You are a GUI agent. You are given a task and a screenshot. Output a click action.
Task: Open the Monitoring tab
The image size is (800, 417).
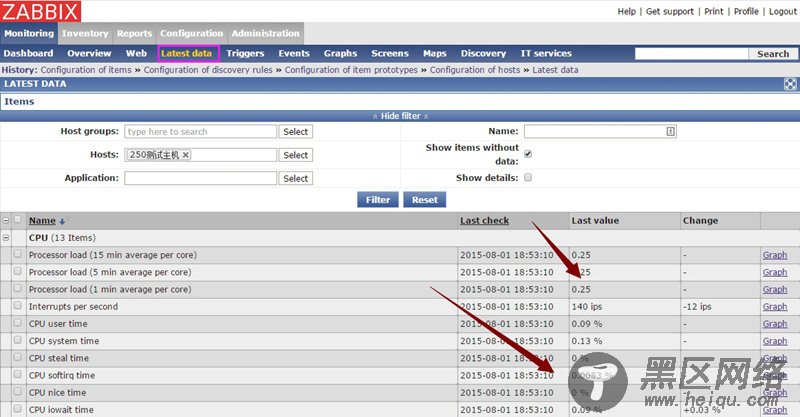(x=29, y=33)
